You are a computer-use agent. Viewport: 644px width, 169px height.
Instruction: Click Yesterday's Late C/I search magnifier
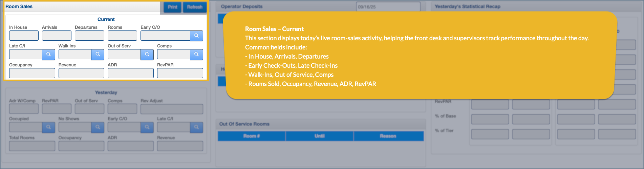pos(196,127)
